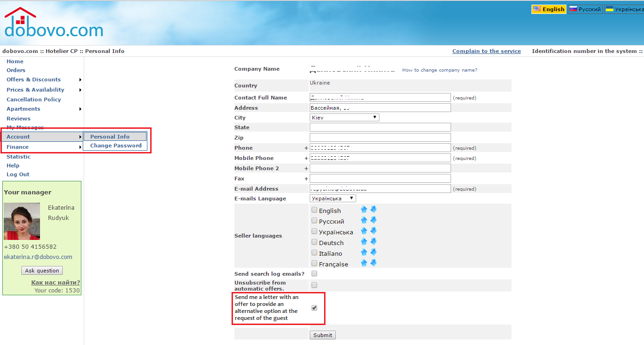Move English language down with arrow
644x345 pixels.
(x=373, y=210)
